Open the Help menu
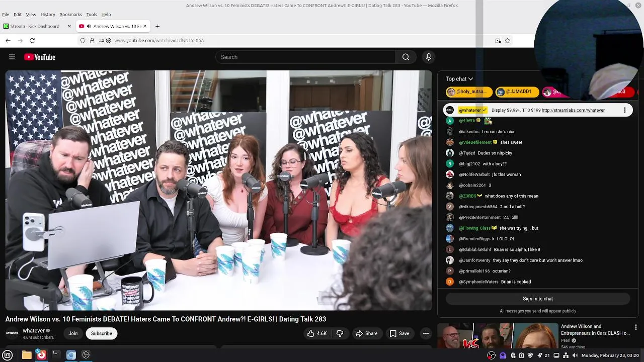Screen dimensions: 644x362 tap(106, 15)
